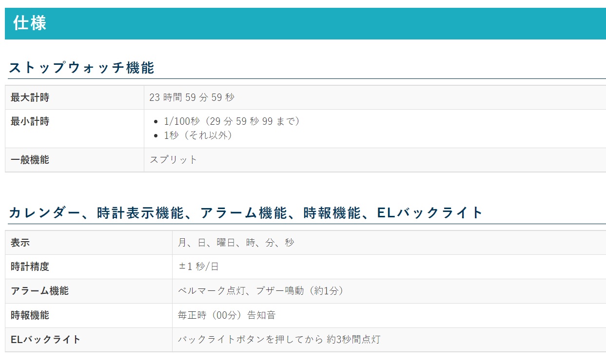The width and height of the screenshot is (606, 364).
Task: Select the 時報機能 row label
Action: point(30,315)
